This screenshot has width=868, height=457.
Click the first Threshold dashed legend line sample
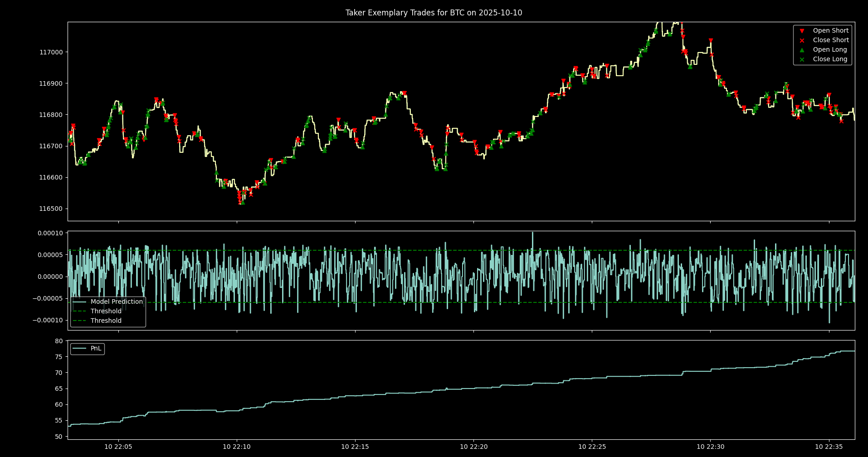pyautogui.click(x=79, y=311)
